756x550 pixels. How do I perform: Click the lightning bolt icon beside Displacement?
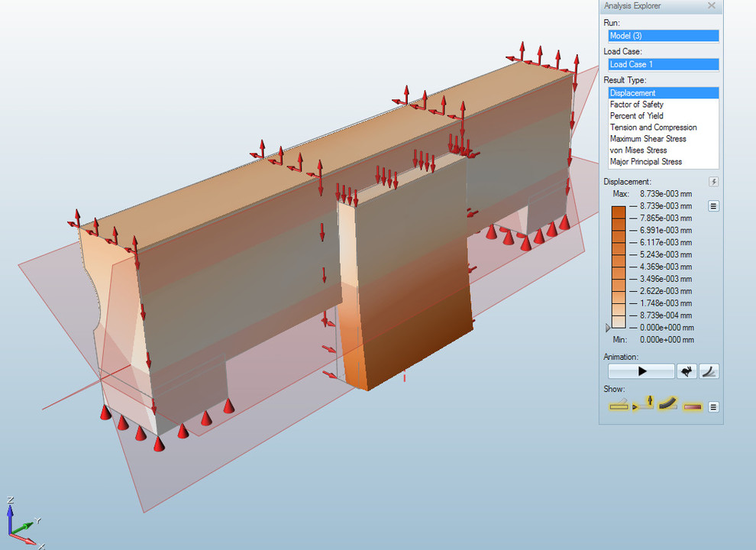(713, 182)
